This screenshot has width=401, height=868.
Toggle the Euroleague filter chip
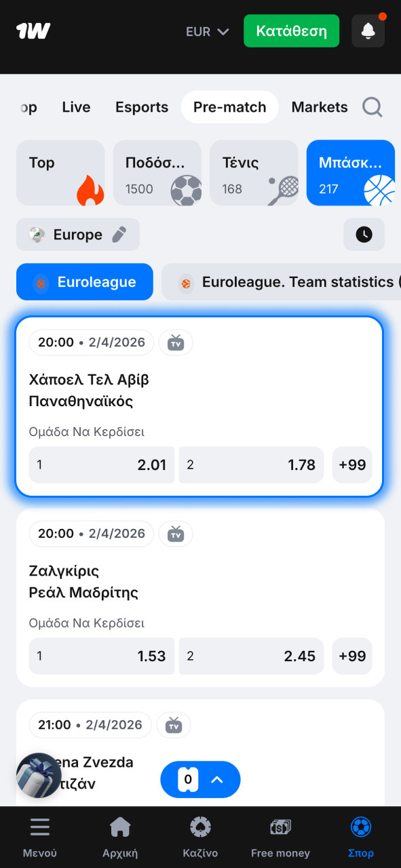84,281
